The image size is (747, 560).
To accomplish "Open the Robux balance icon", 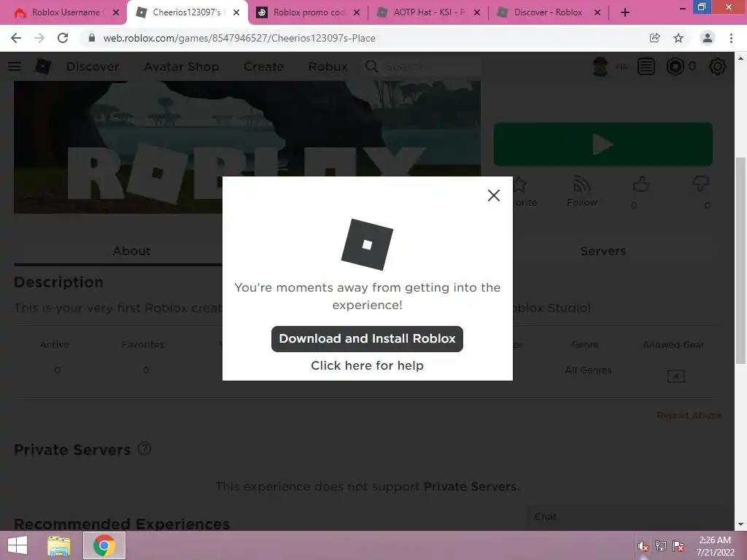I will click(x=675, y=66).
